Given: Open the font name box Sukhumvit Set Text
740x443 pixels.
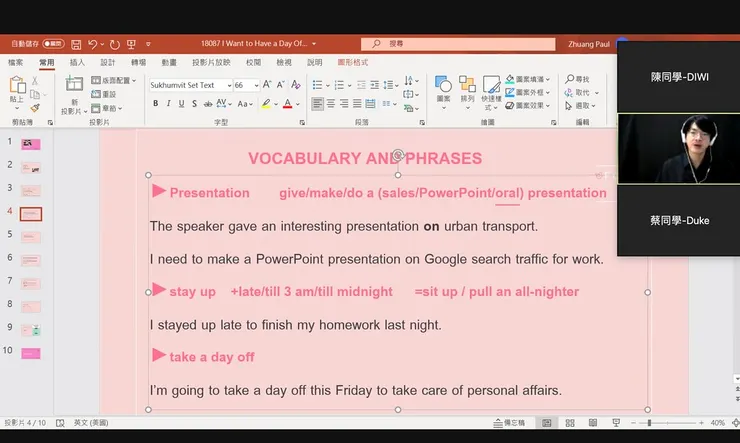Looking at the screenshot, I should 191,85.
